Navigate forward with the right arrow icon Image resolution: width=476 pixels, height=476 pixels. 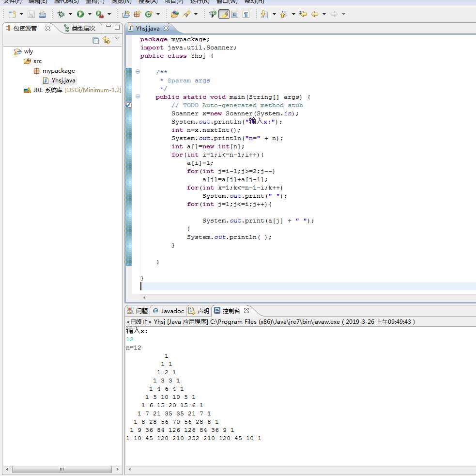(x=334, y=14)
